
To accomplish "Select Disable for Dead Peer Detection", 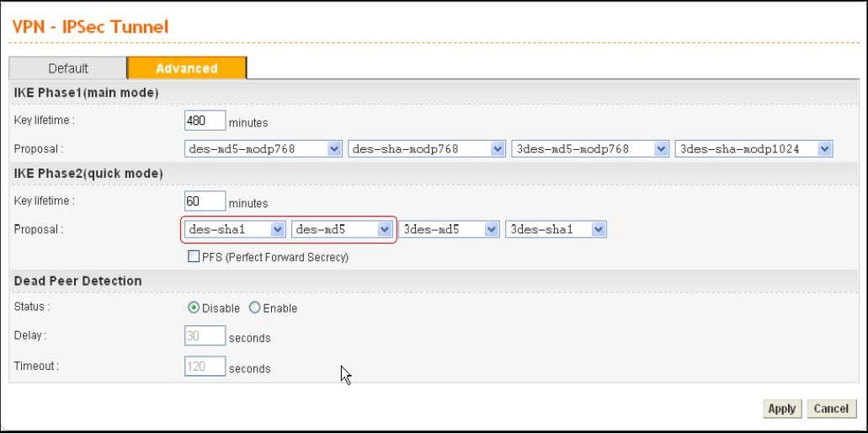I will (193, 308).
